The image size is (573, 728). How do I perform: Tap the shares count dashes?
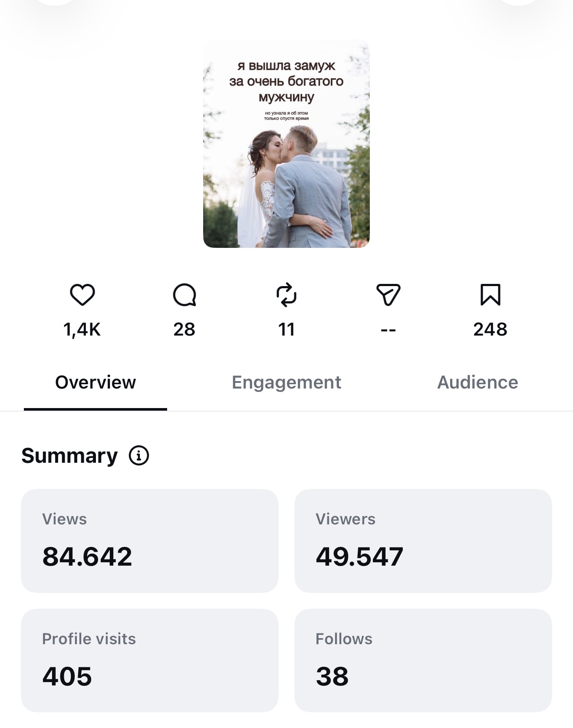[388, 330]
